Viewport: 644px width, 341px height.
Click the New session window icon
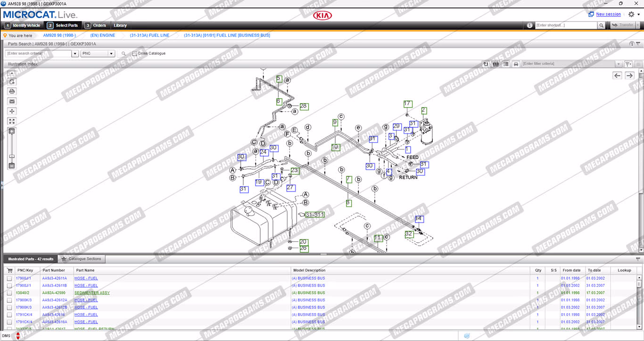point(591,14)
